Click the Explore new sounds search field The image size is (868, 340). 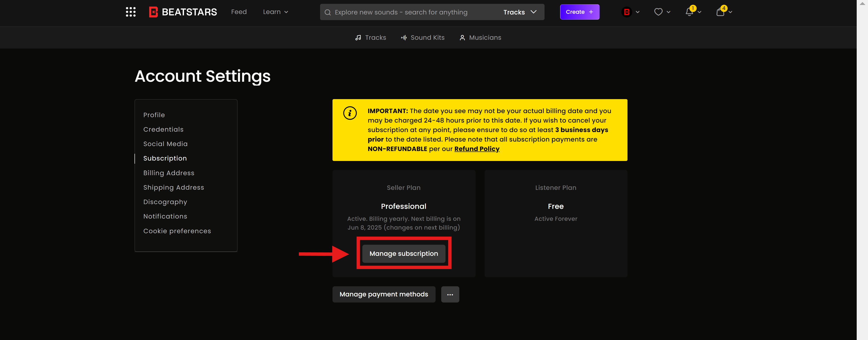pos(398,12)
